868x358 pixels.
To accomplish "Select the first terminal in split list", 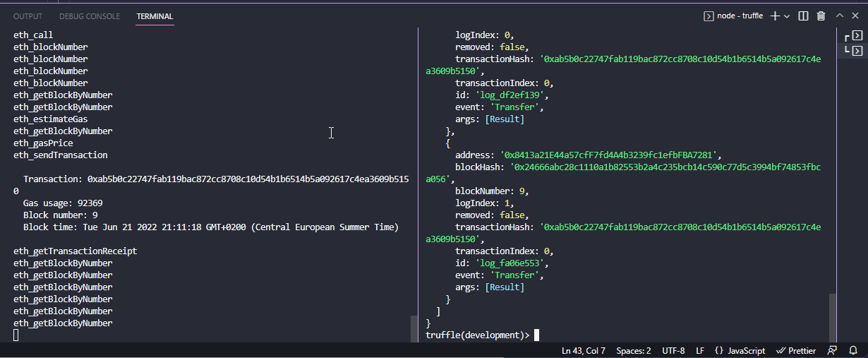I will (x=855, y=36).
